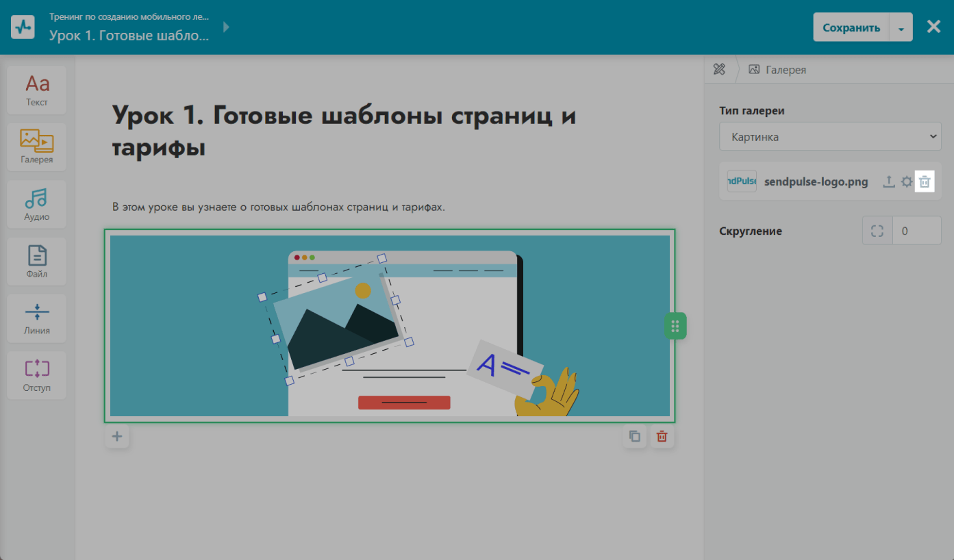Insert an Аудио block
Image resolution: width=954 pixels, height=560 pixels.
[x=37, y=204]
